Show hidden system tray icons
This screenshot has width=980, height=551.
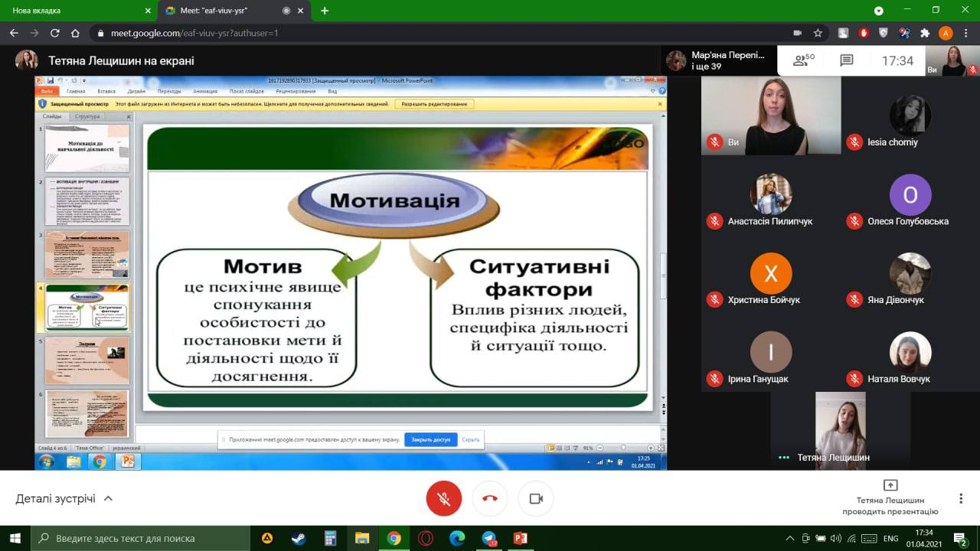coord(790,538)
